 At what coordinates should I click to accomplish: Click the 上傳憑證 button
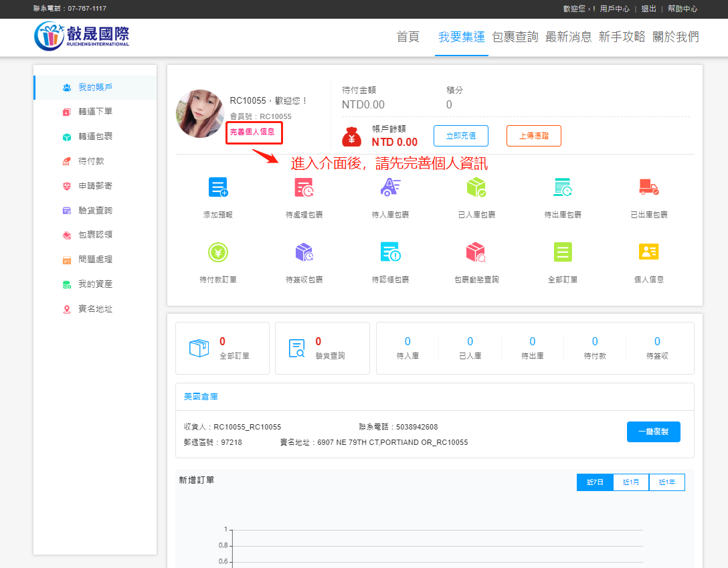(533, 136)
